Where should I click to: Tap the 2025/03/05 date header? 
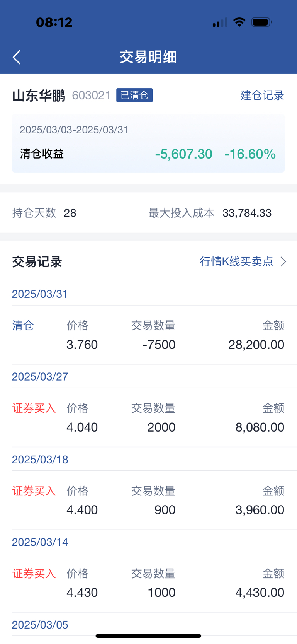pyautogui.click(x=40, y=625)
